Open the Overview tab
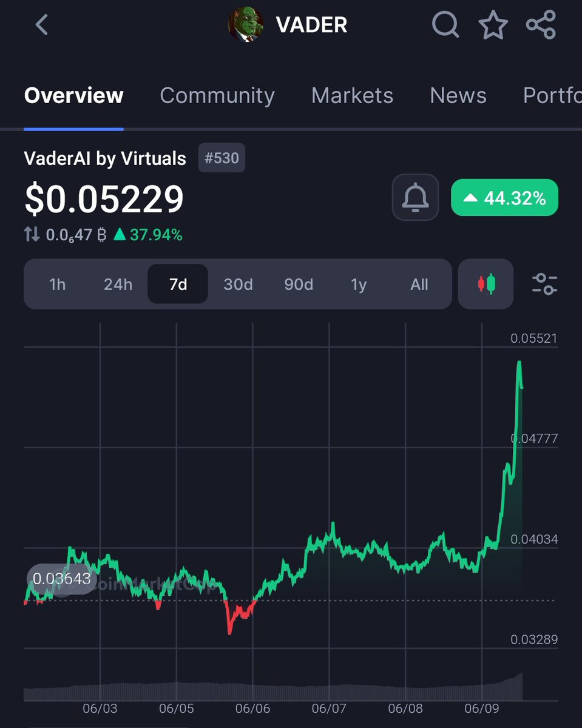Image resolution: width=582 pixels, height=728 pixels. (73, 95)
